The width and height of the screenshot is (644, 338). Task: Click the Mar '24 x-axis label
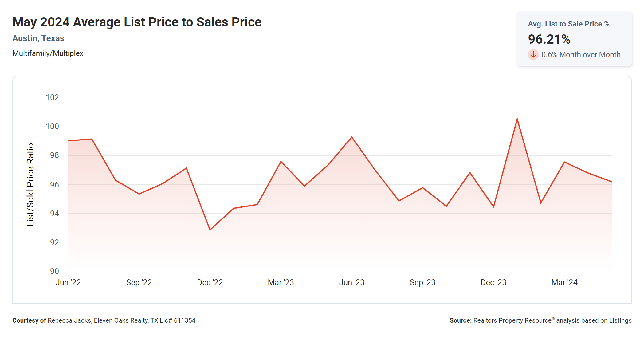tap(564, 282)
